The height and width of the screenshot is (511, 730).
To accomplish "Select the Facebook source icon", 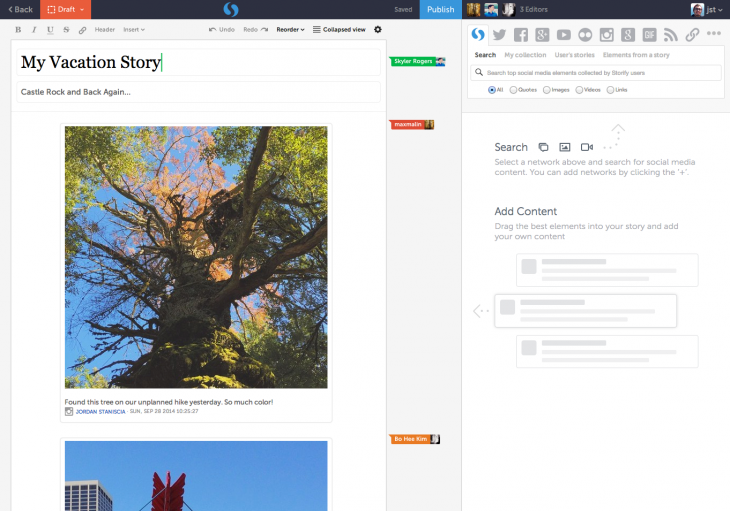I will tap(520, 34).
